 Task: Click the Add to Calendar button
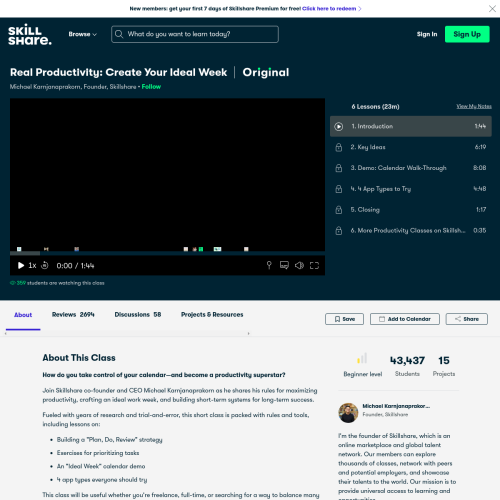pyautogui.click(x=405, y=319)
